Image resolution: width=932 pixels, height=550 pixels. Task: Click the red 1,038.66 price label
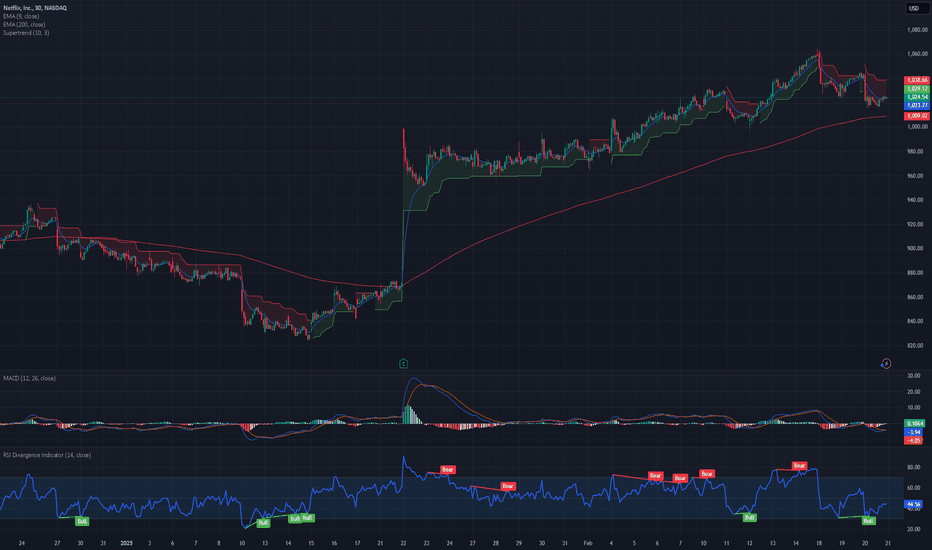point(917,80)
